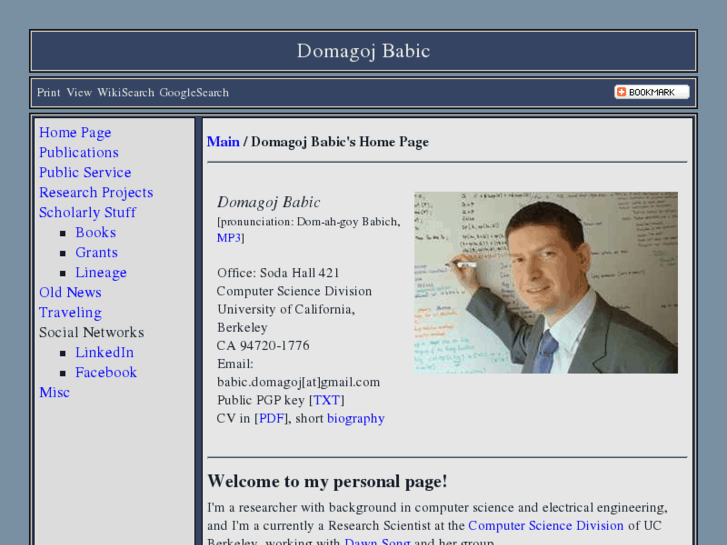Open the Books sub-item
Screen dimensions: 727x545
click(x=96, y=232)
